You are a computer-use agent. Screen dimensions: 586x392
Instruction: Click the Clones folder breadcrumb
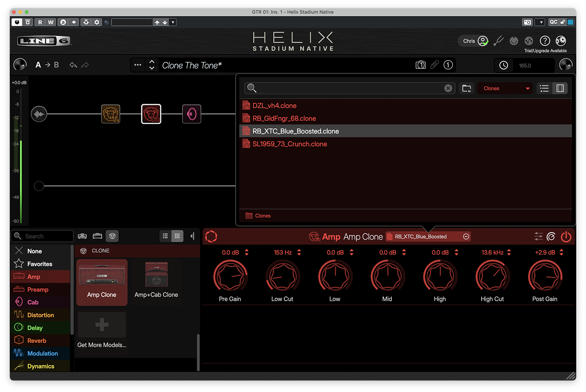[258, 216]
